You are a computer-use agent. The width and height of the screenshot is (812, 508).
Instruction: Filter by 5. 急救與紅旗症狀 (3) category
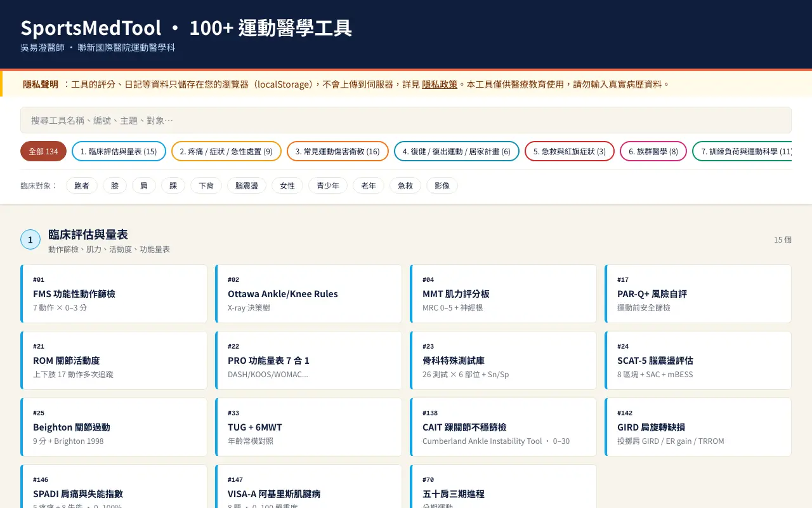click(570, 151)
